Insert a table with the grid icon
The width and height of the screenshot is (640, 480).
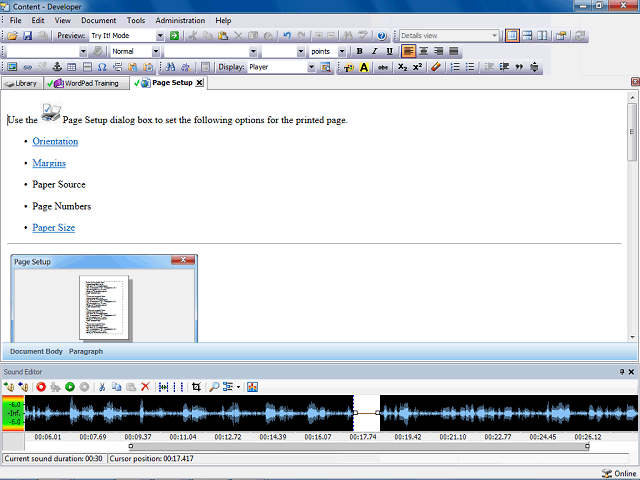71,67
